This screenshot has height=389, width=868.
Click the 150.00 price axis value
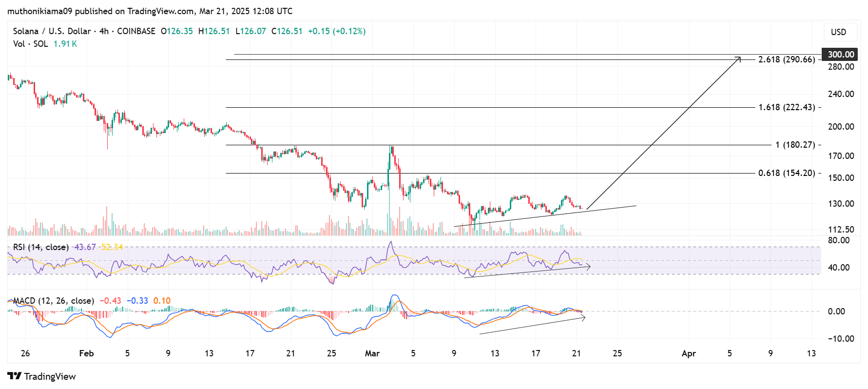[841, 178]
